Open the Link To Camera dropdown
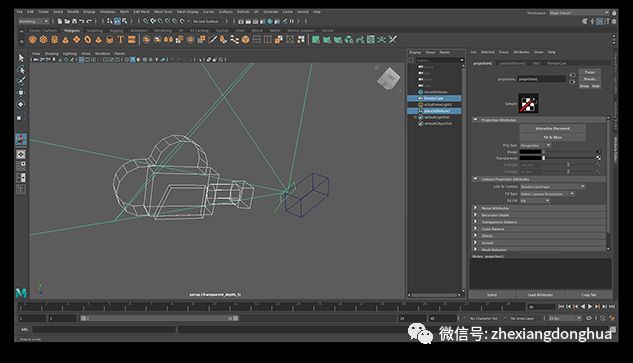Viewport: 633px width, 363px height. coord(552,187)
